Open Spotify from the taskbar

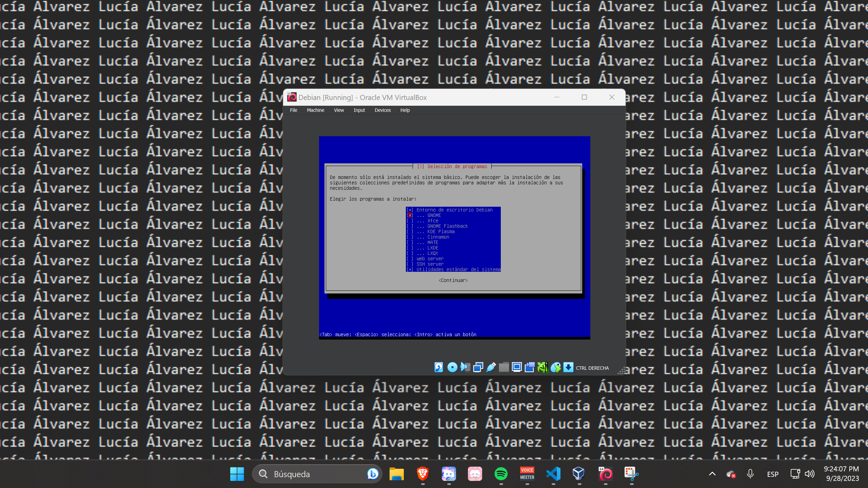point(501,474)
